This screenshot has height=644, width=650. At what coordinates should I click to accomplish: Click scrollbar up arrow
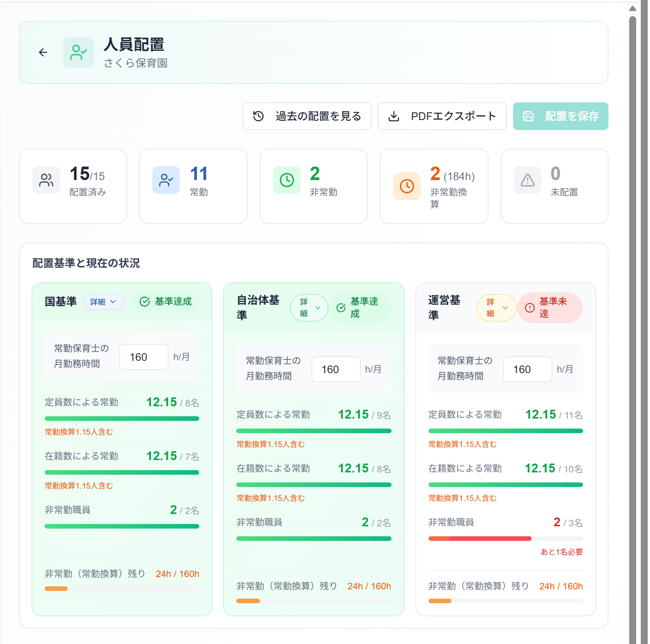[633, 8]
